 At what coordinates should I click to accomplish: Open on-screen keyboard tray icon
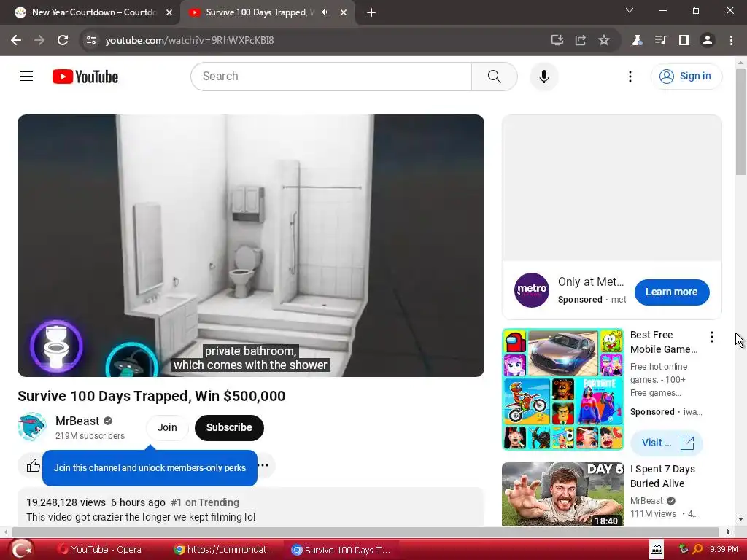(657, 550)
